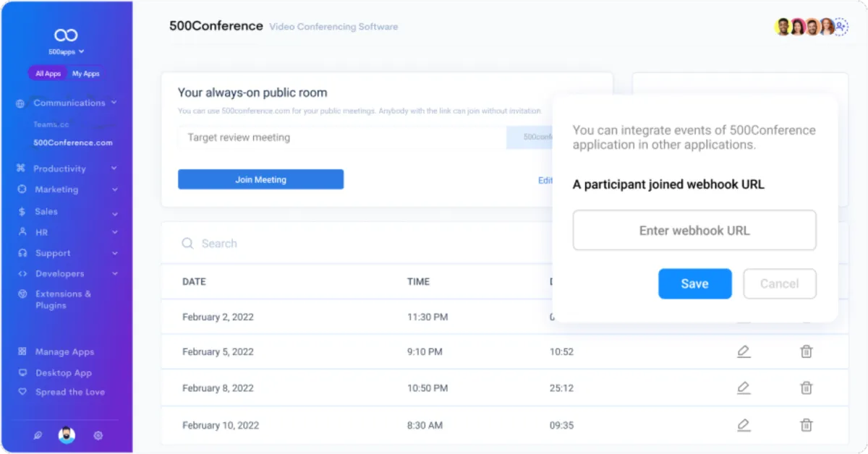The height and width of the screenshot is (454, 868).
Task: Delete the February 10, 2022 meeting
Action: click(806, 425)
